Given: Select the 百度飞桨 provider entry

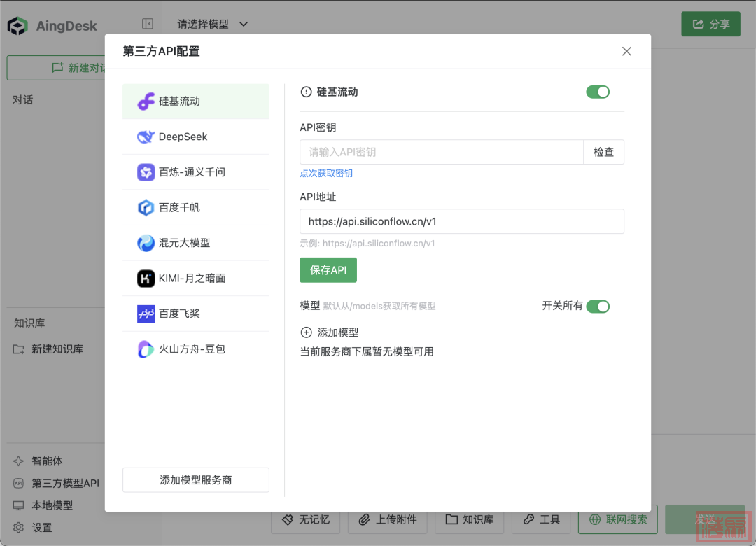Looking at the screenshot, I should [x=196, y=314].
